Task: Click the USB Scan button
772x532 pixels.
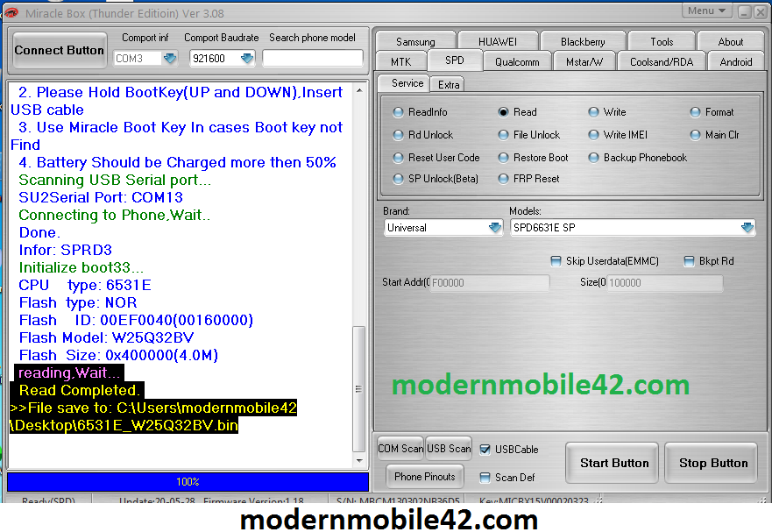Action: [449, 448]
